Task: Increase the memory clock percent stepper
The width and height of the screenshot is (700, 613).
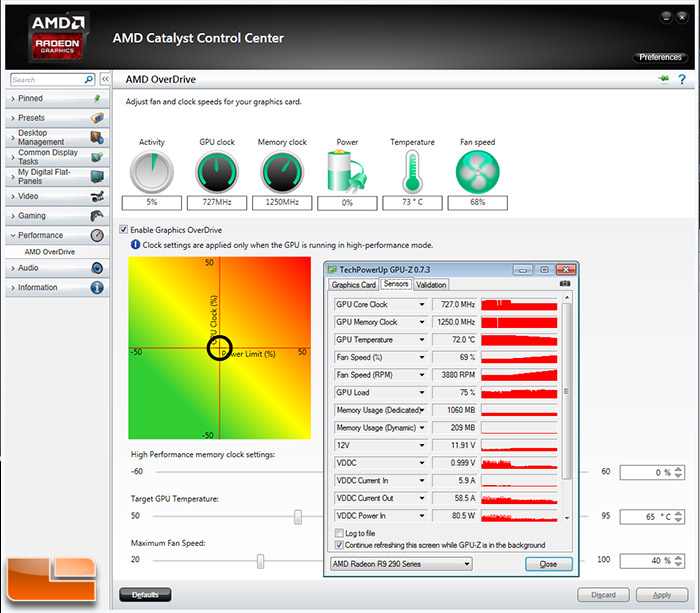Action: [678, 469]
